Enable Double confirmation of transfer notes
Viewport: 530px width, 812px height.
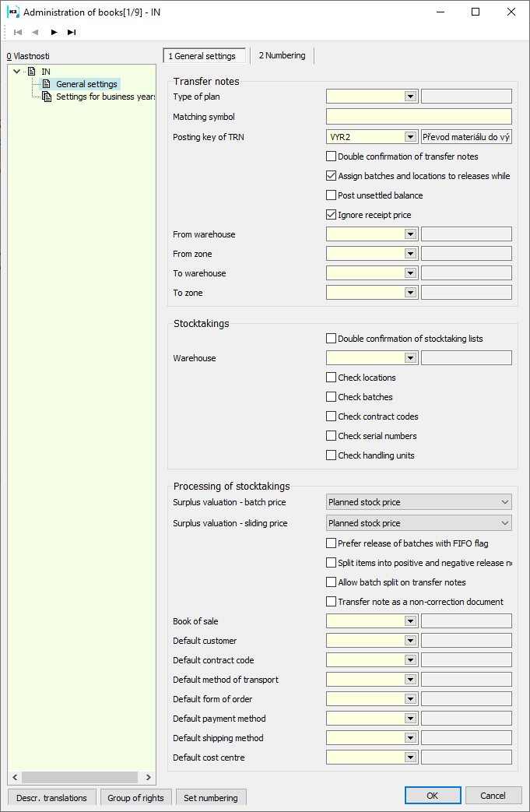pyautogui.click(x=332, y=156)
